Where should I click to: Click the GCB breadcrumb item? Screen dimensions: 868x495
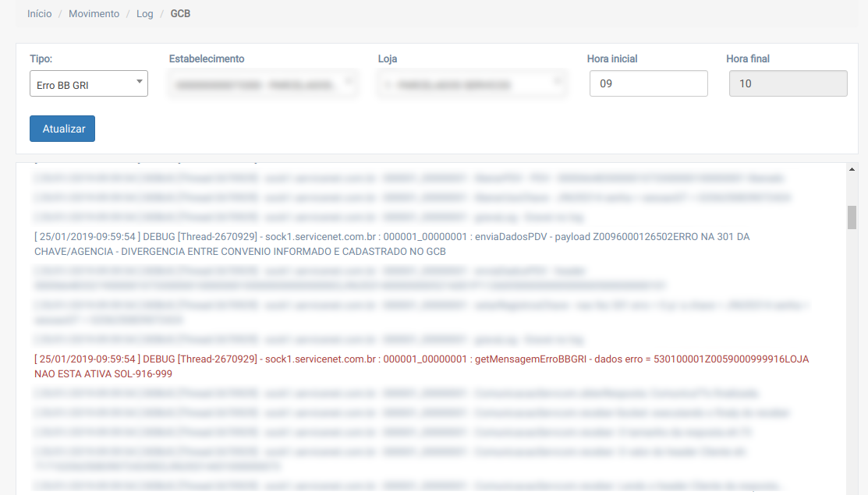click(180, 14)
